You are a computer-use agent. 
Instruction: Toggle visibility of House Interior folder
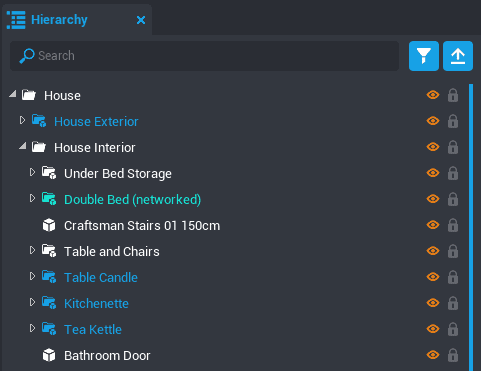click(433, 147)
